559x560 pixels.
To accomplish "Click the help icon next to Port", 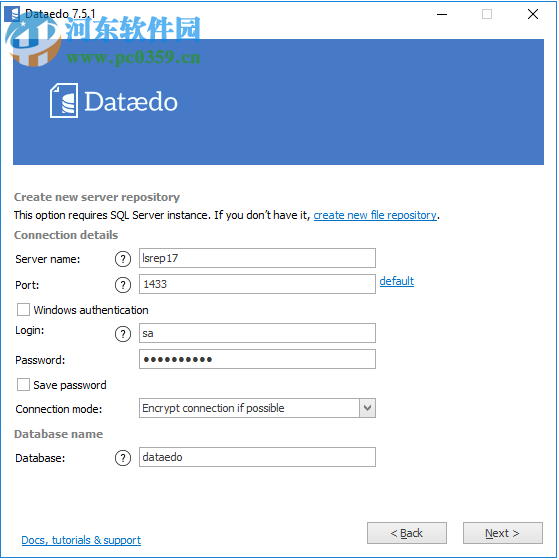I will [x=123, y=285].
